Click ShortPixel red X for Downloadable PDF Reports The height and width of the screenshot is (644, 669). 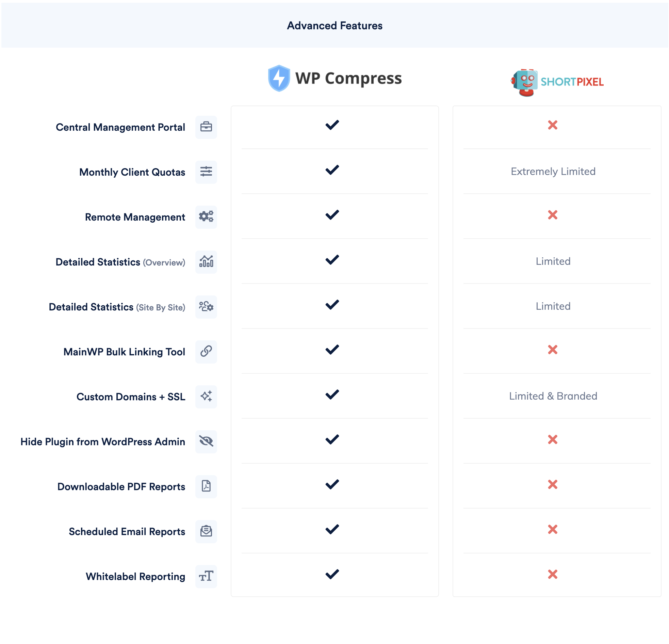coord(552,485)
